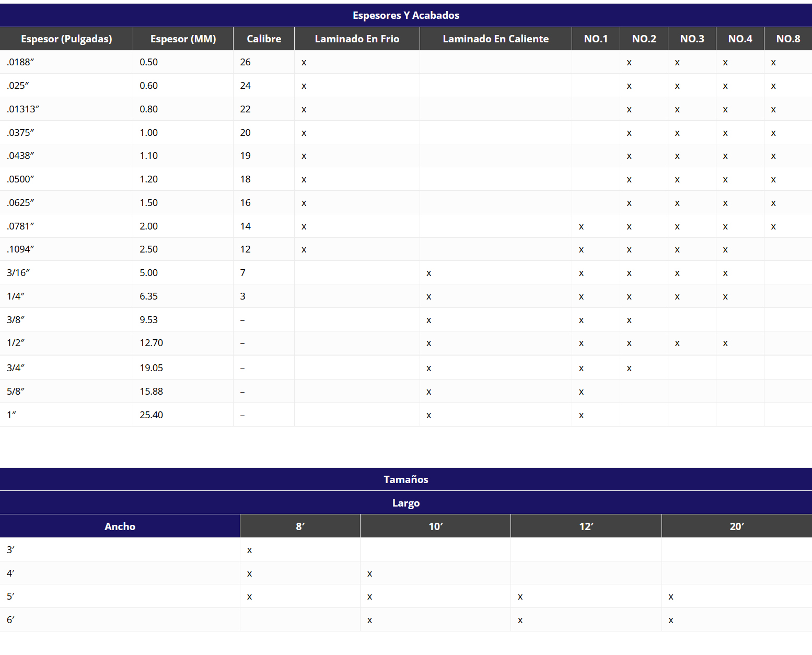Select the NO.4 finish column header
The width and height of the screenshot is (812, 655).
(740, 39)
